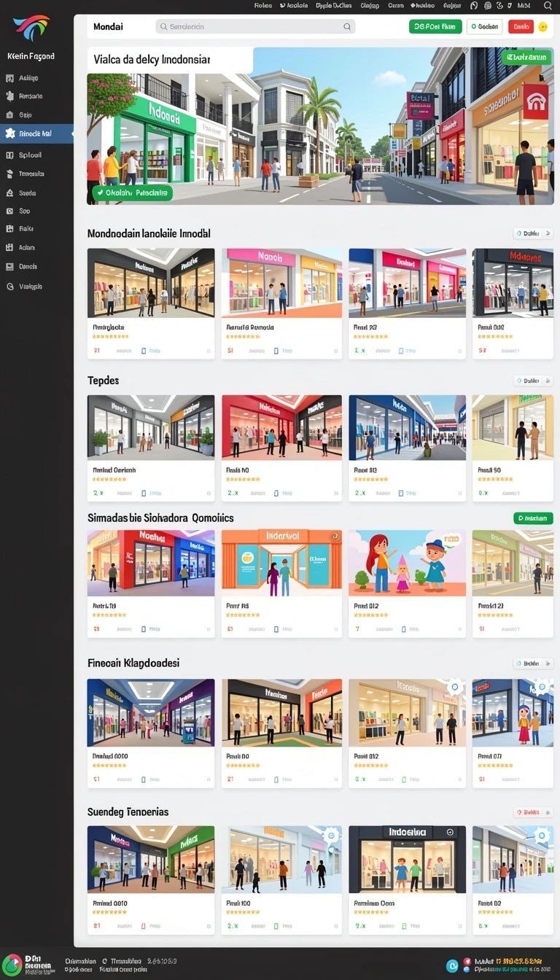
Task: Open the cartoon children illustration card thumbnail
Action: pyautogui.click(x=407, y=563)
